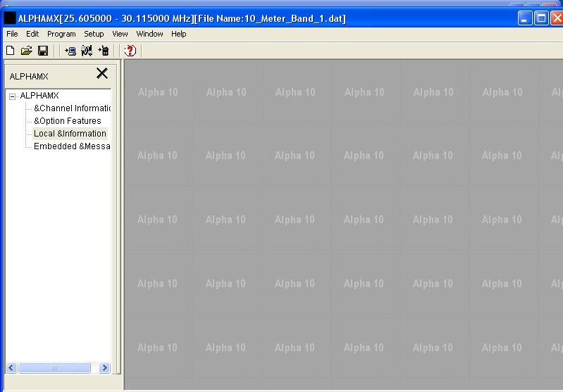Screen dimensions: 563x392
Task: Click the read-to-computer toolbar icon
Action: [70, 51]
